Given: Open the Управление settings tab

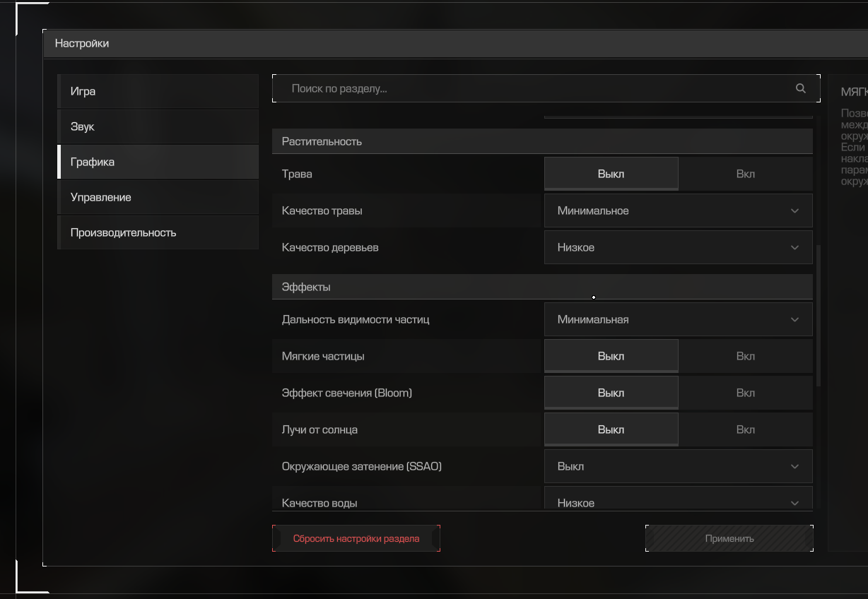Looking at the screenshot, I should pos(158,197).
